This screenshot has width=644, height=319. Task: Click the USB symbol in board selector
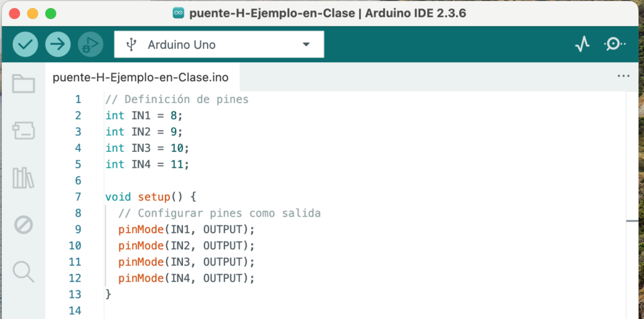[x=131, y=45]
